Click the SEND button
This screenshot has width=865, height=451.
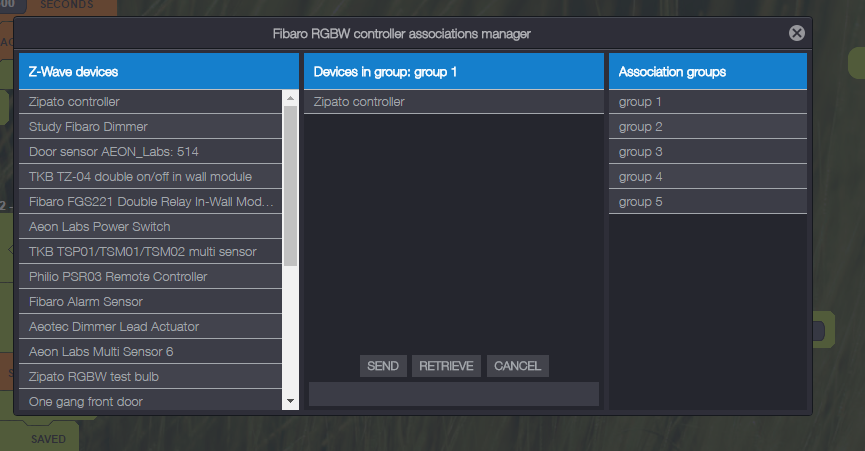383,366
